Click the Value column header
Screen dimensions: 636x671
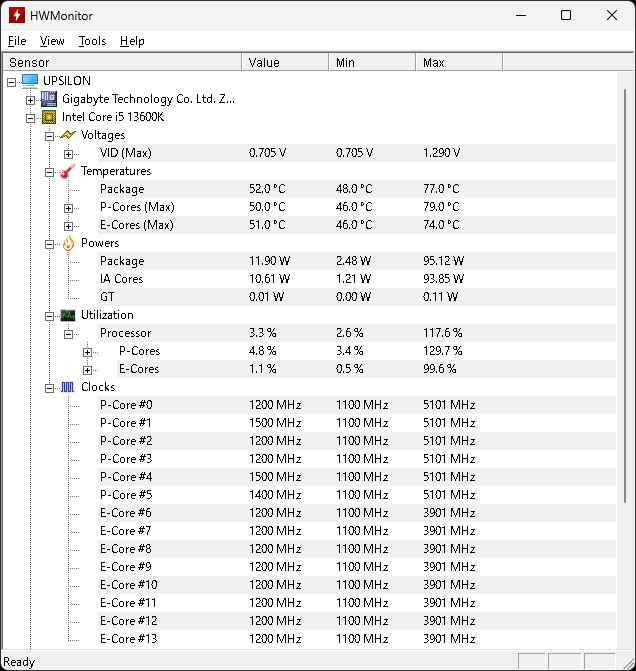pyautogui.click(x=285, y=62)
